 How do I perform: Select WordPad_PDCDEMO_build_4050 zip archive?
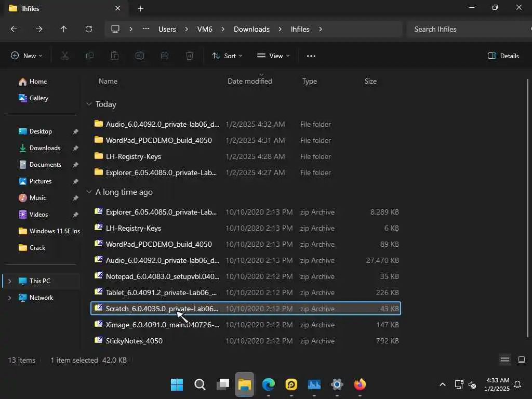tap(246, 244)
